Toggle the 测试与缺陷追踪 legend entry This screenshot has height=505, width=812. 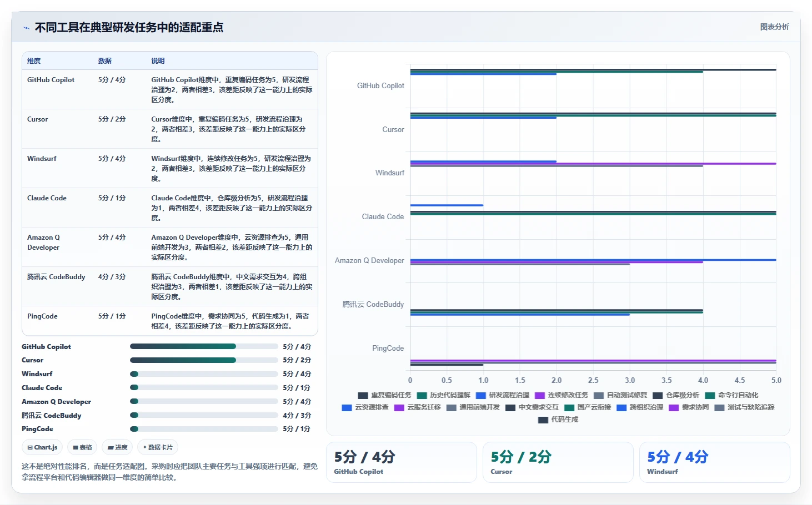click(x=744, y=407)
